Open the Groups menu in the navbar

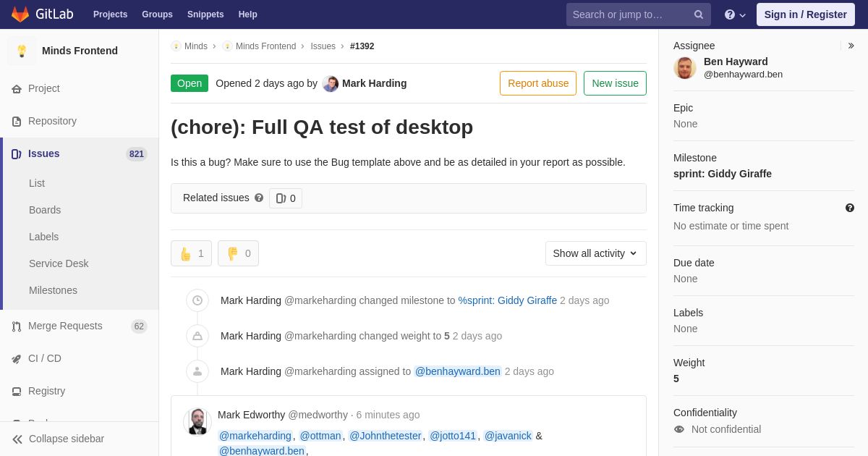(157, 14)
